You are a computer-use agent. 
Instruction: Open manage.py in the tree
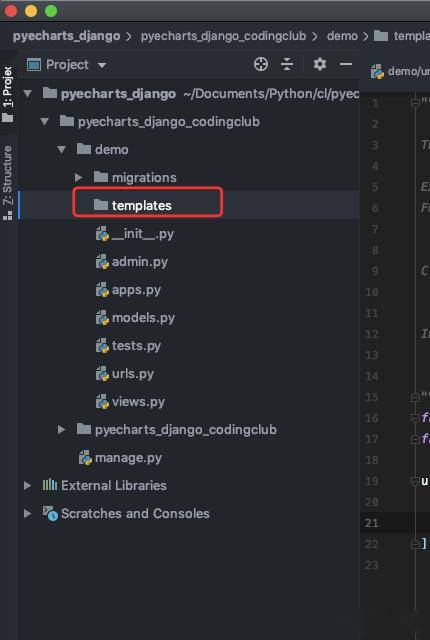128,458
